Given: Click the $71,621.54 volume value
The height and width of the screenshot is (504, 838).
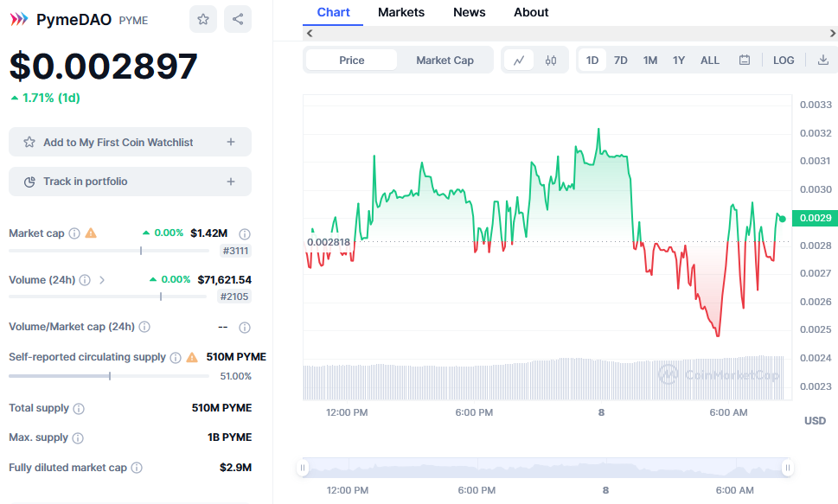Looking at the screenshot, I should (x=225, y=280).
